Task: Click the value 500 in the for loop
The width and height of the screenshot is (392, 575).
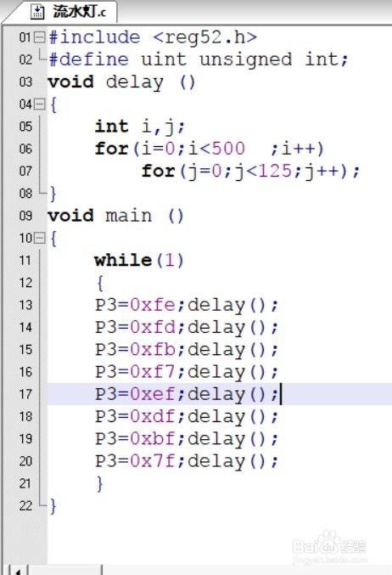Action: [228, 149]
